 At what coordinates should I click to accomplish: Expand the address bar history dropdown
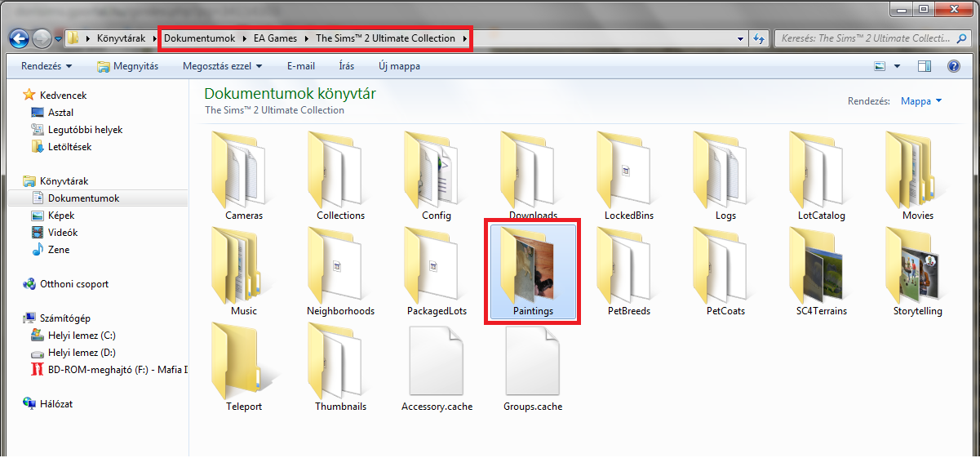point(740,38)
